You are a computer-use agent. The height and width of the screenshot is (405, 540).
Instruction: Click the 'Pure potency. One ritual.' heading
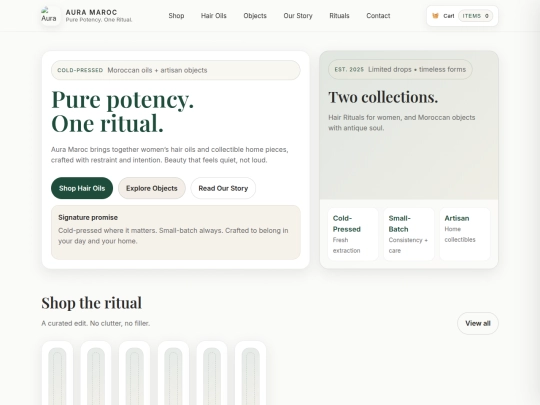pos(123,111)
